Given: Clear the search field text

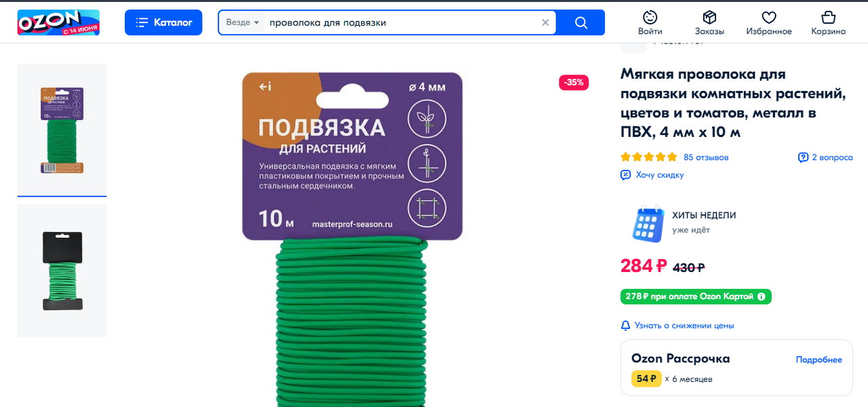Looking at the screenshot, I should click(545, 22).
